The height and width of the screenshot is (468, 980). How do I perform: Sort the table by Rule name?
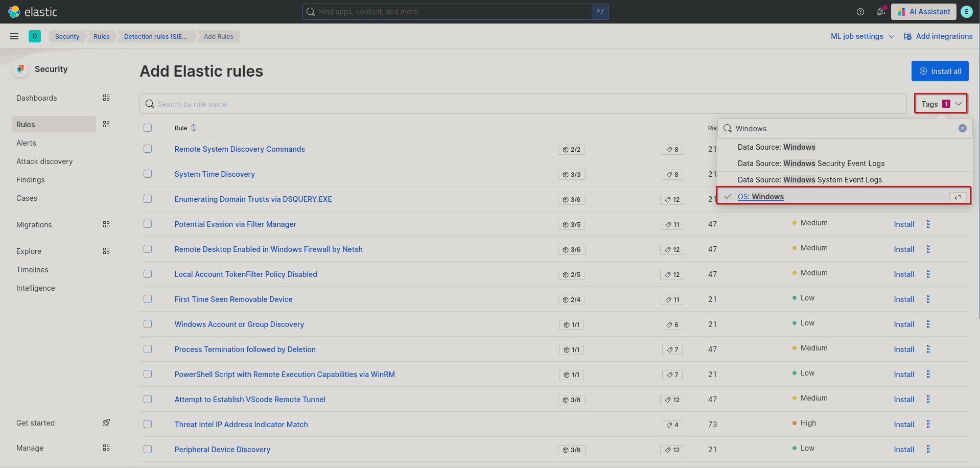pos(186,128)
